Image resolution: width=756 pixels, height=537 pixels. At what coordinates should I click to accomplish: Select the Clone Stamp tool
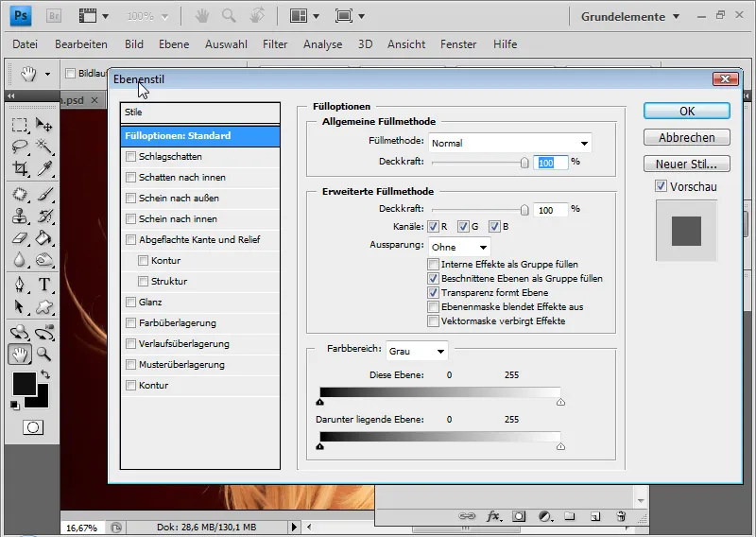(x=19, y=217)
